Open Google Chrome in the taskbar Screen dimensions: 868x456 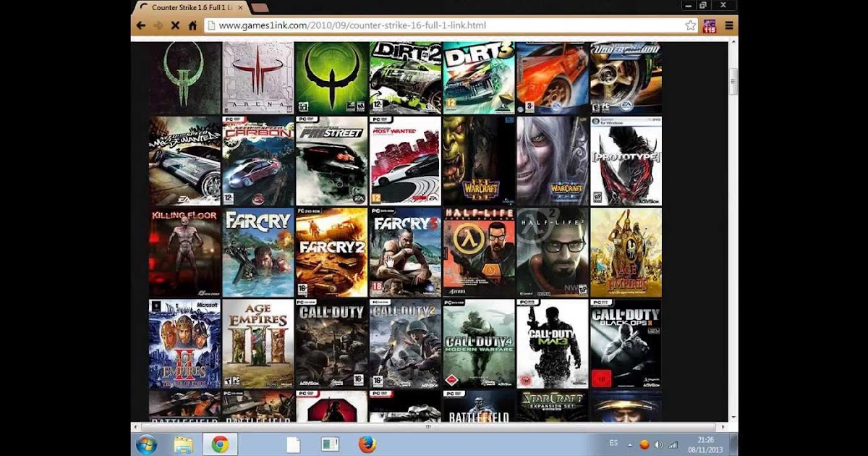coord(220,444)
